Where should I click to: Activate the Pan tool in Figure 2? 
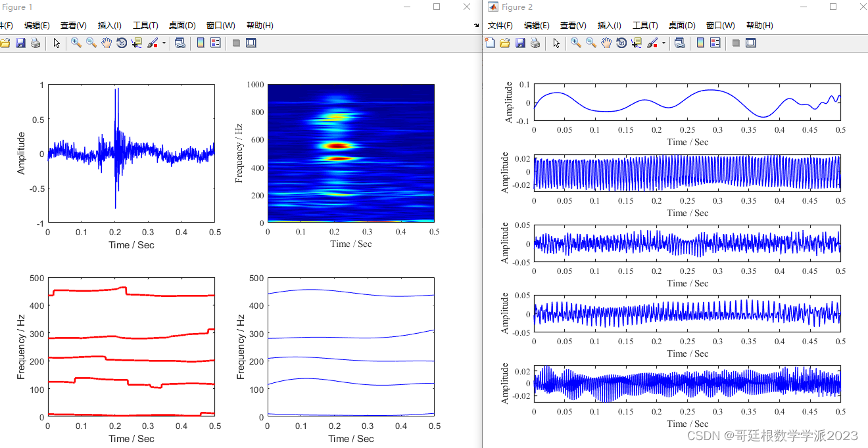pos(606,43)
